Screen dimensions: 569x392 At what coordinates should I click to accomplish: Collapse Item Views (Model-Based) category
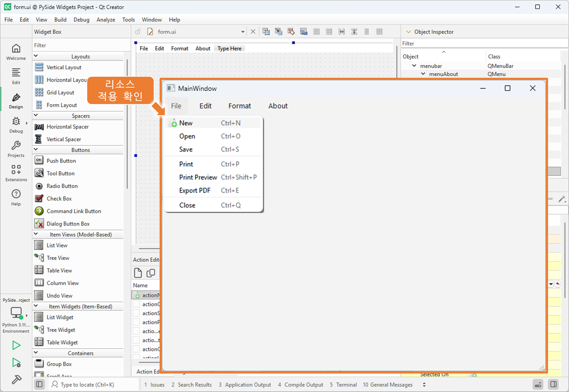point(36,234)
